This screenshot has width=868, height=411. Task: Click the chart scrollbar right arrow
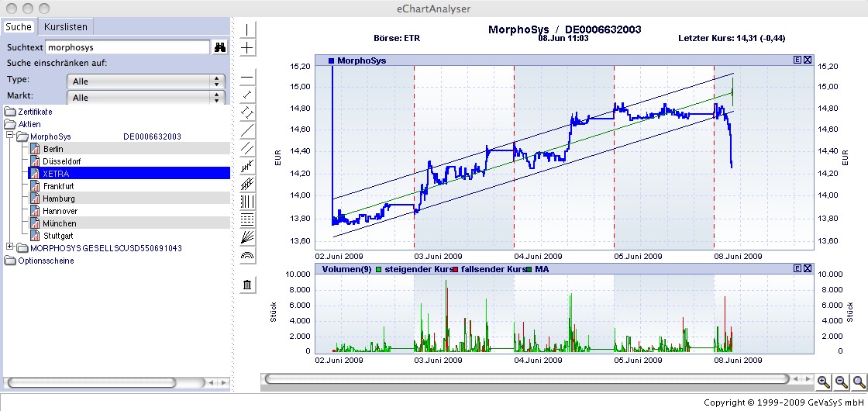point(807,379)
